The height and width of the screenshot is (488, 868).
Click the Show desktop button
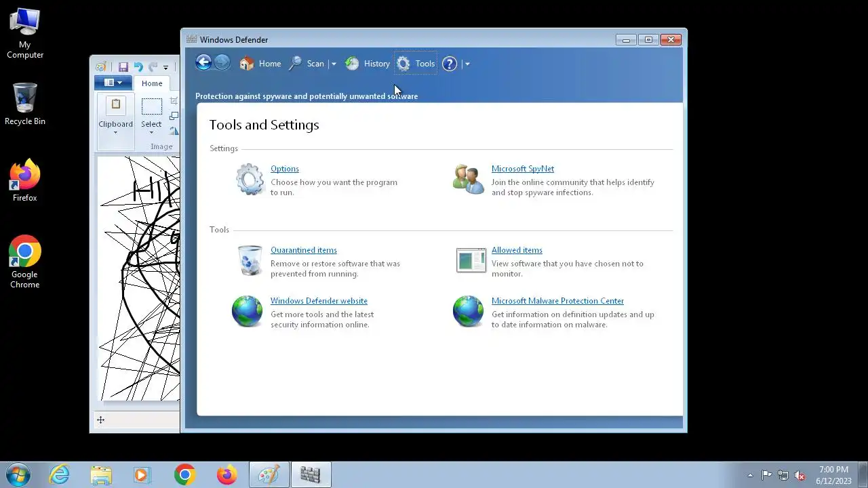[863, 474]
